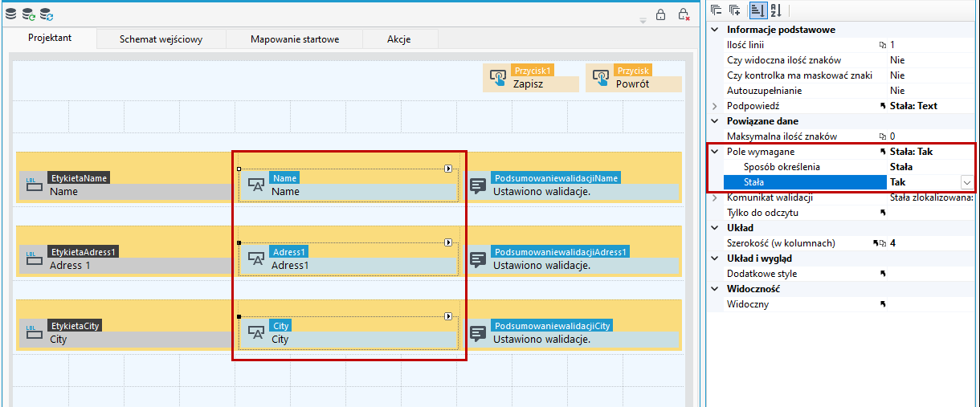The width and height of the screenshot is (980, 407).
Task: Select the EtykietaAdress1 label control
Action: tap(125, 259)
